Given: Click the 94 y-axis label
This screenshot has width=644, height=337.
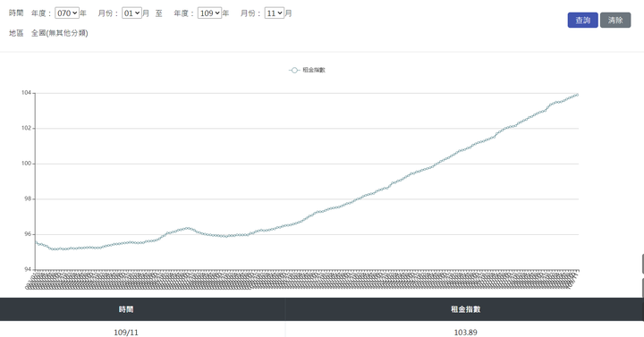Looking at the screenshot, I should click(x=28, y=269).
